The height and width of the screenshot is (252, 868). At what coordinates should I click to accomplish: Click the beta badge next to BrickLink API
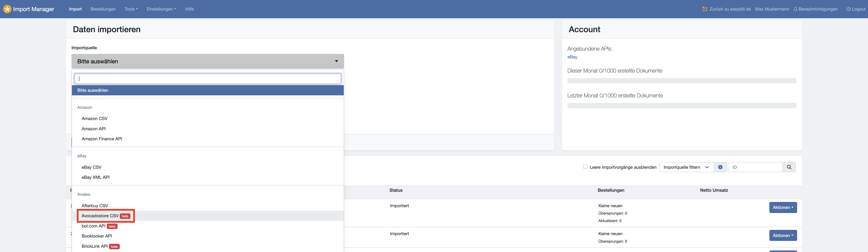pyautogui.click(x=114, y=247)
